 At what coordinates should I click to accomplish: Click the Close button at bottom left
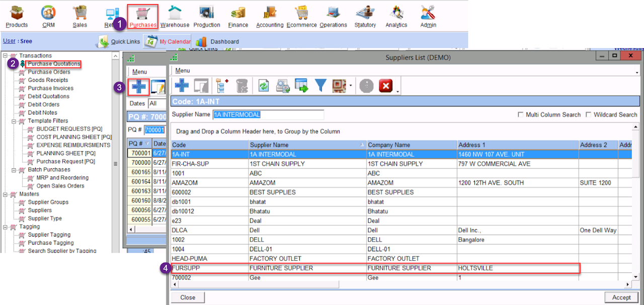tap(188, 297)
